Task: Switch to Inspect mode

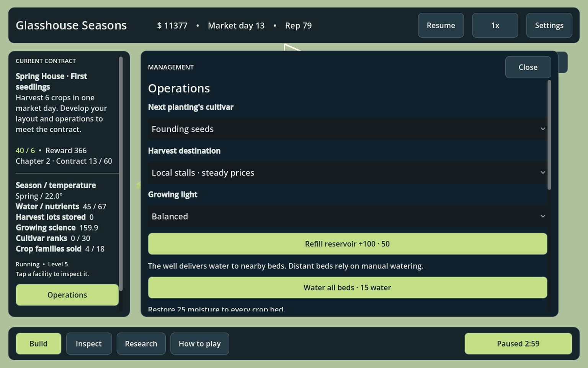Action: pos(89,343)
